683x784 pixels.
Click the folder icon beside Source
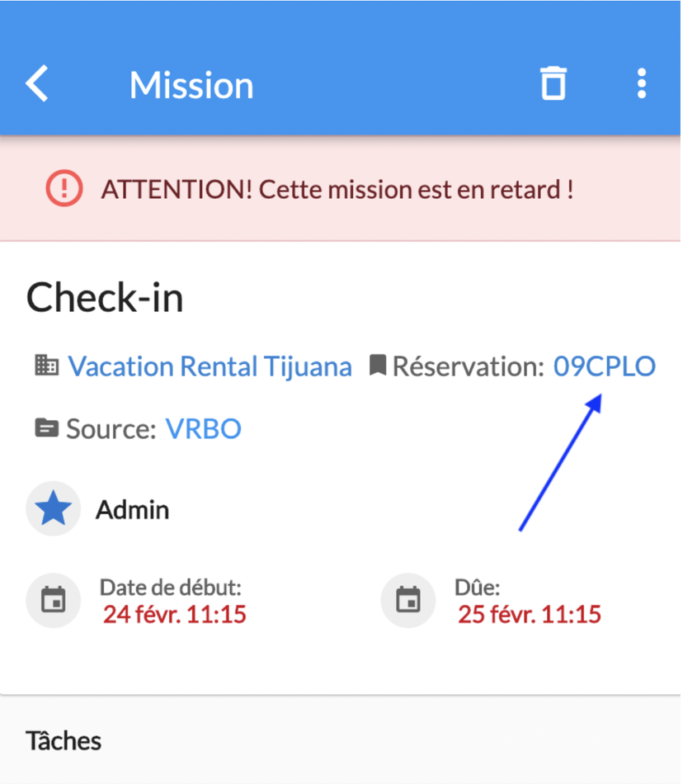(x=46, y=428)
